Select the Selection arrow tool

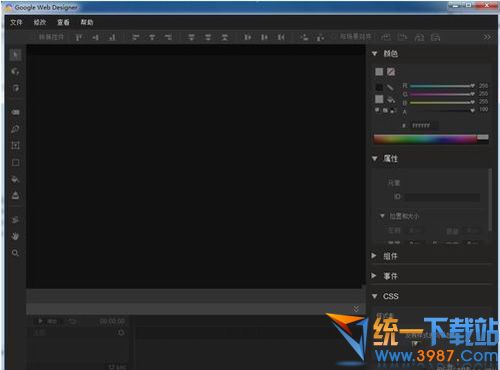[15, 55]
